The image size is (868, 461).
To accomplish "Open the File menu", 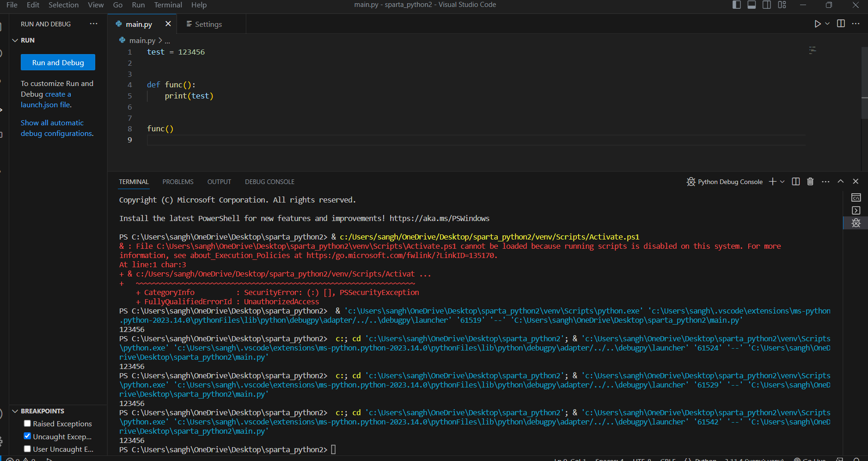I will click(x=12, y=5).
